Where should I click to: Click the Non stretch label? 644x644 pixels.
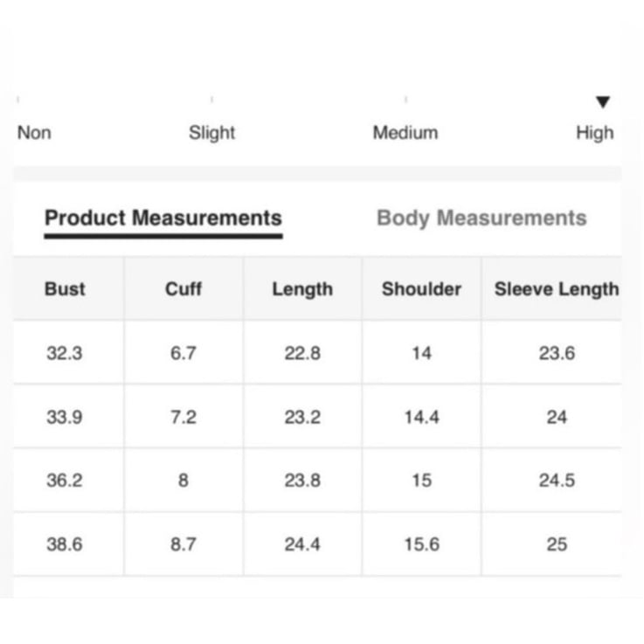pyautogui.click(x=34, y=133)
